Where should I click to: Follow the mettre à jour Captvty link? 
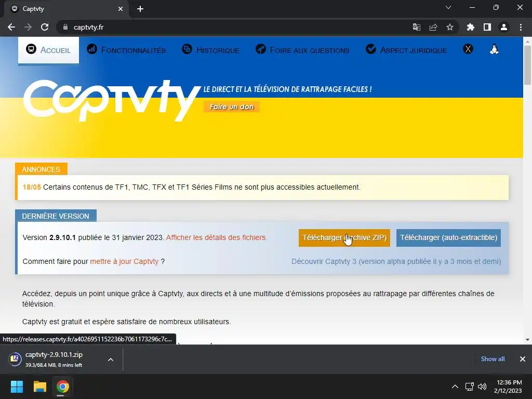coord(124,262)
